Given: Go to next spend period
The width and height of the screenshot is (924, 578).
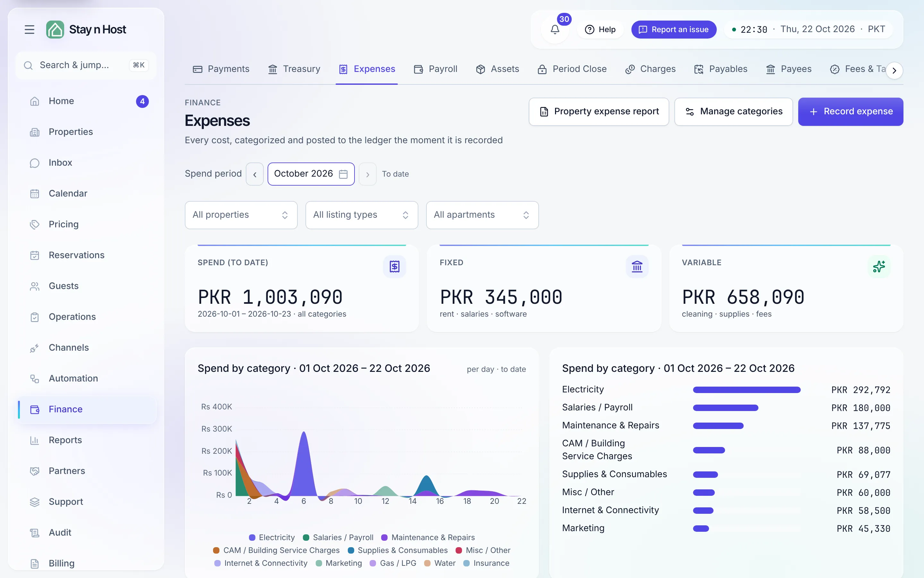Looking at the screenshot, I should (368, 174).
